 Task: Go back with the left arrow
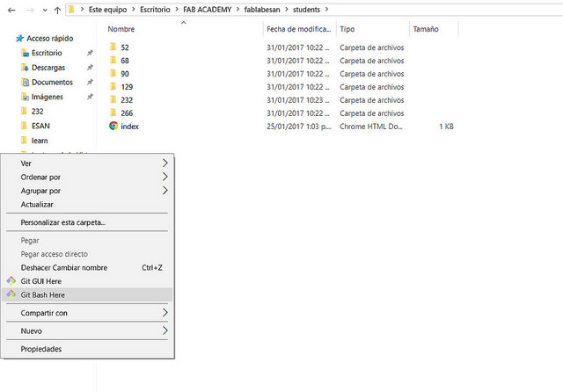point(11,10)
